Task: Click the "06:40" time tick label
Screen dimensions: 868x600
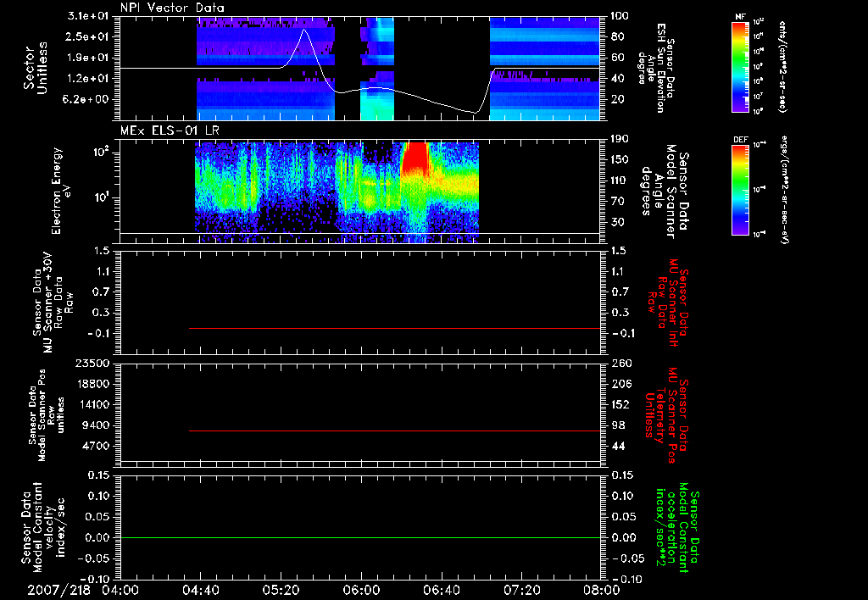Action: [441, 591]
